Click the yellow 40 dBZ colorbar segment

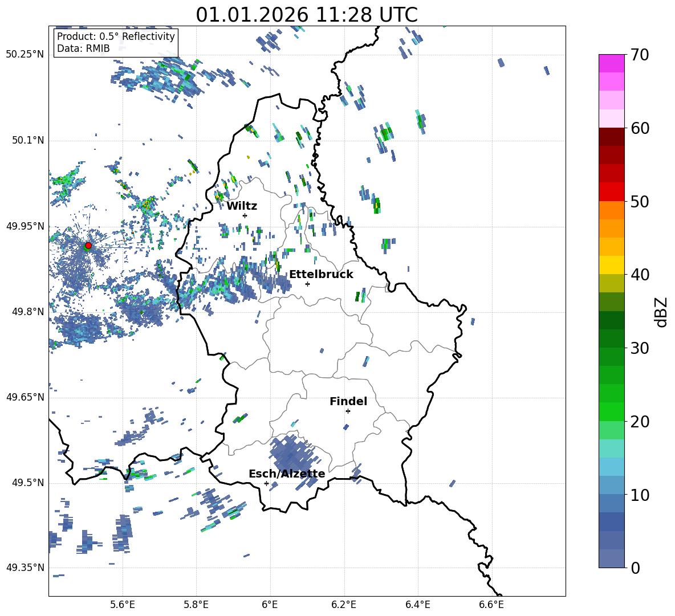tap(611, 265)
